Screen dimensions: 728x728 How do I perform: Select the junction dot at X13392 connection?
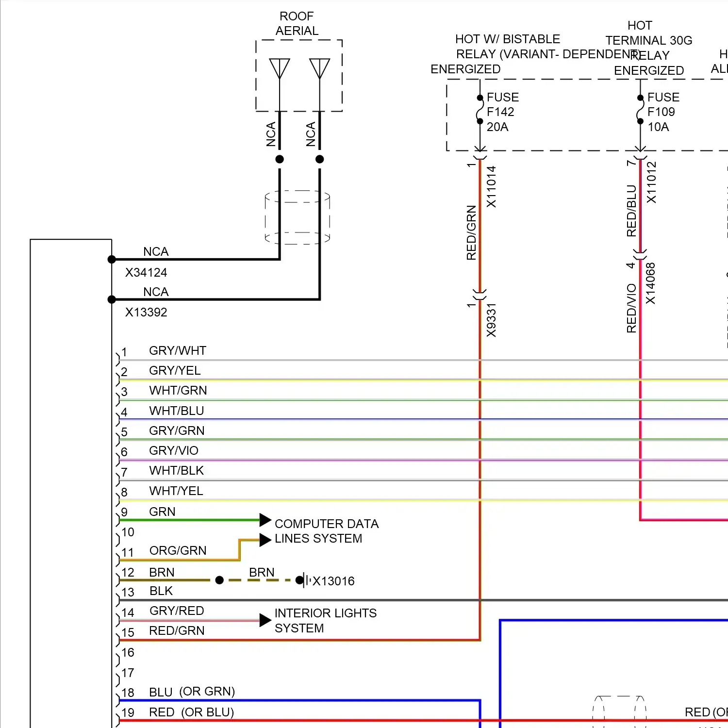[112, 299]
